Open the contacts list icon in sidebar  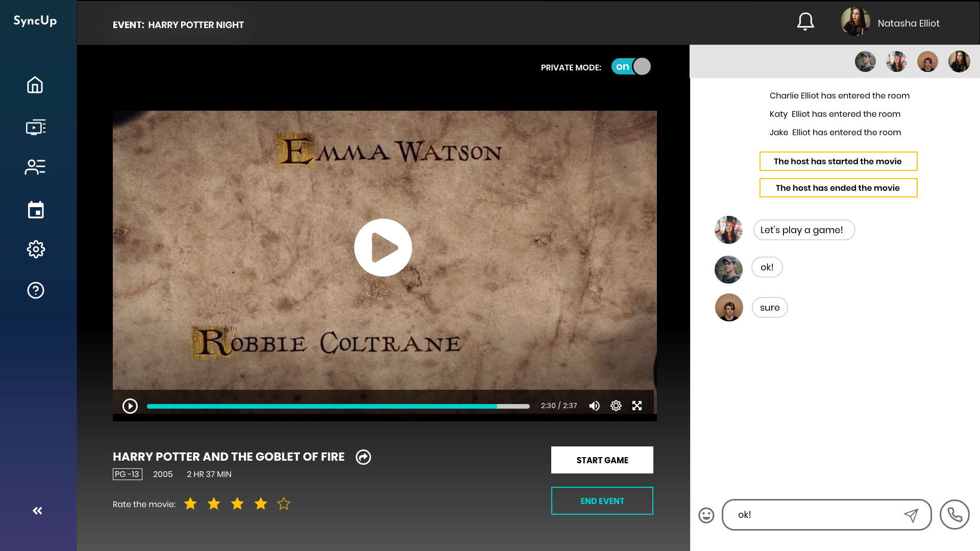(x=35, y=167)
